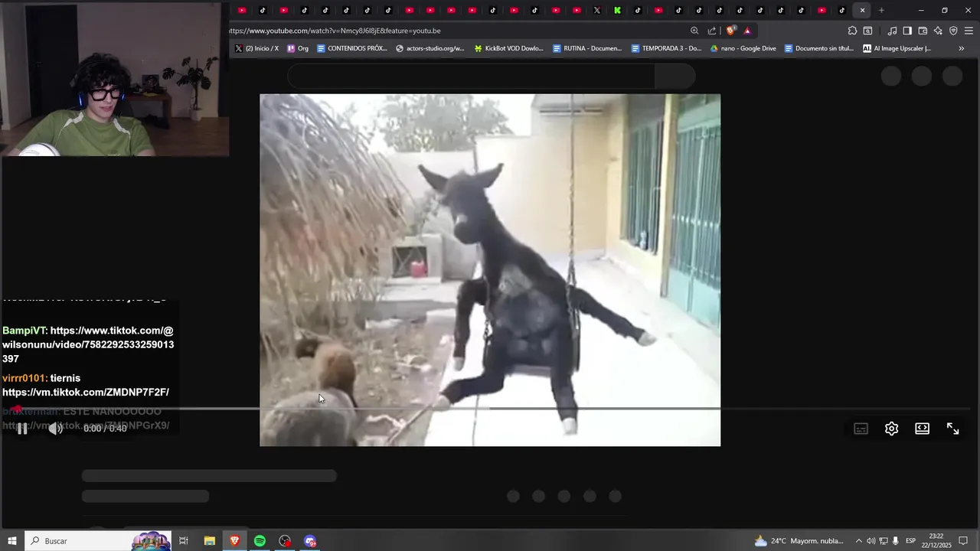
Task: Expand the hidden system tray icons
Action: point(858,541)
